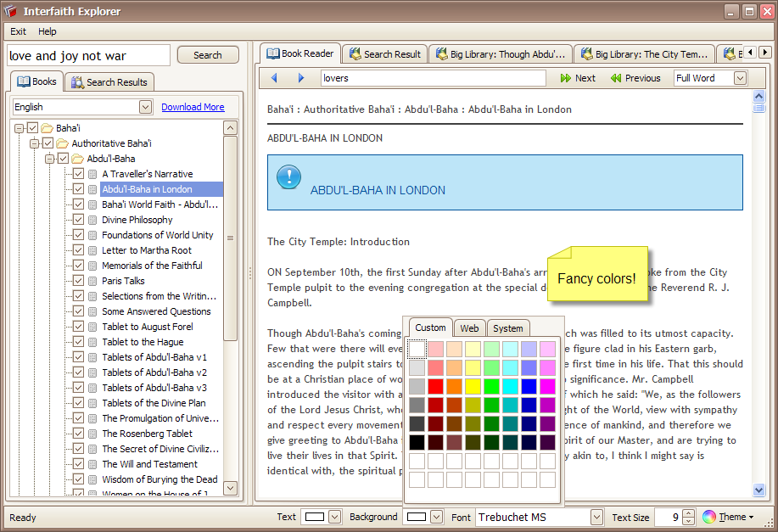Open the Help menu
This screenshot has width=778, height=532.
coord(48,31)
